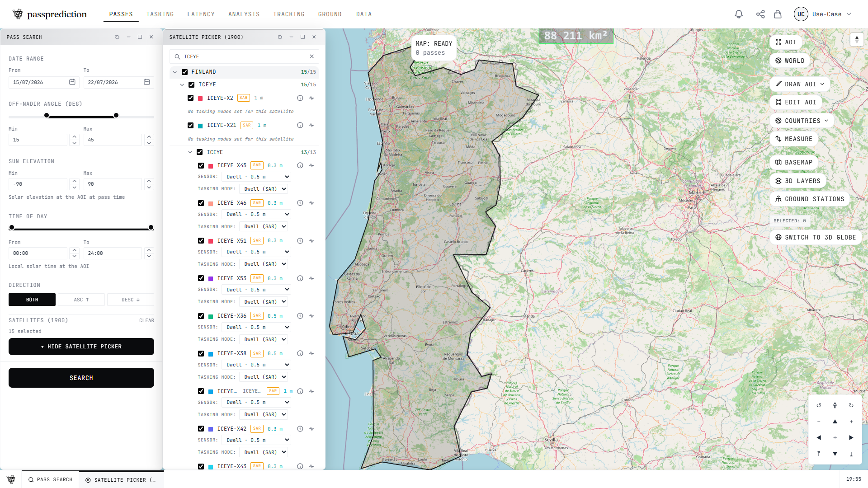The width and height of the screenshot is (868, 488).
Task: Click the share icon in header
Action: [x=760, y=14]
